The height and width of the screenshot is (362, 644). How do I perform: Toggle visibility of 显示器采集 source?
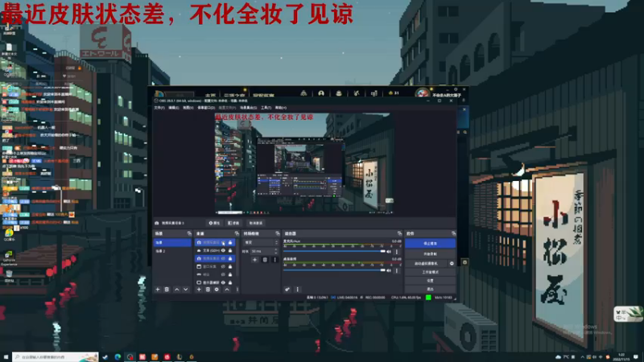tap(223, 282)
